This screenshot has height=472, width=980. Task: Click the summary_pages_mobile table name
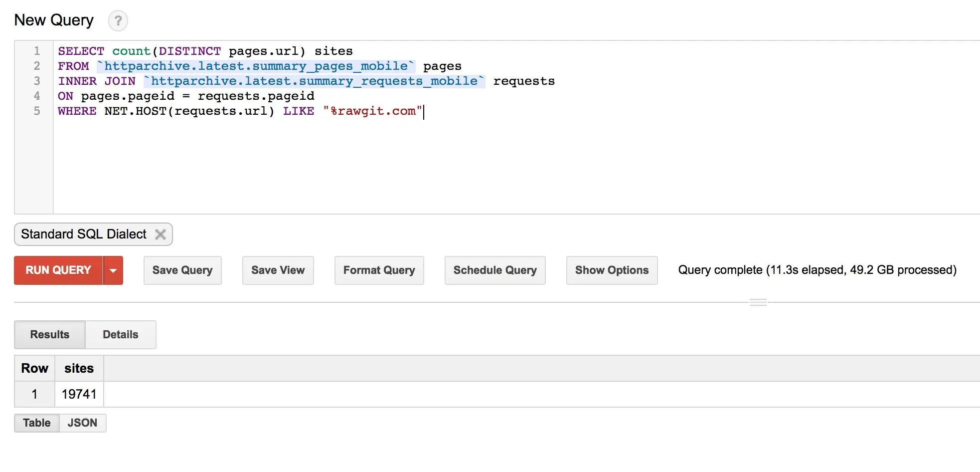(255, 66)
